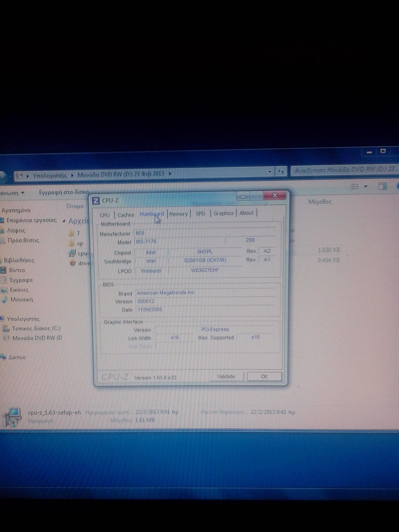Open the Βίντεο library

click(17, 270)
